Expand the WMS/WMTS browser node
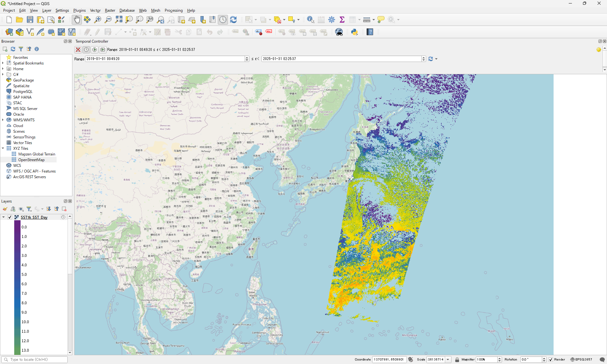This screenshot has width=607, height=364. click(3, 120)
